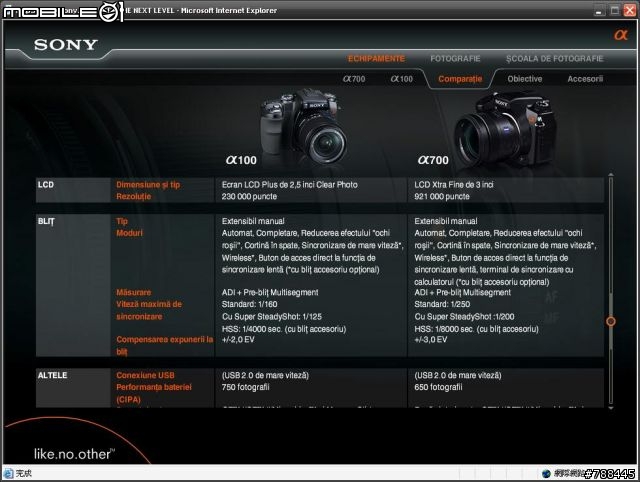Open the ECHIPAMENTE menu
The image size is (640, 482).
tap(376, 59)
